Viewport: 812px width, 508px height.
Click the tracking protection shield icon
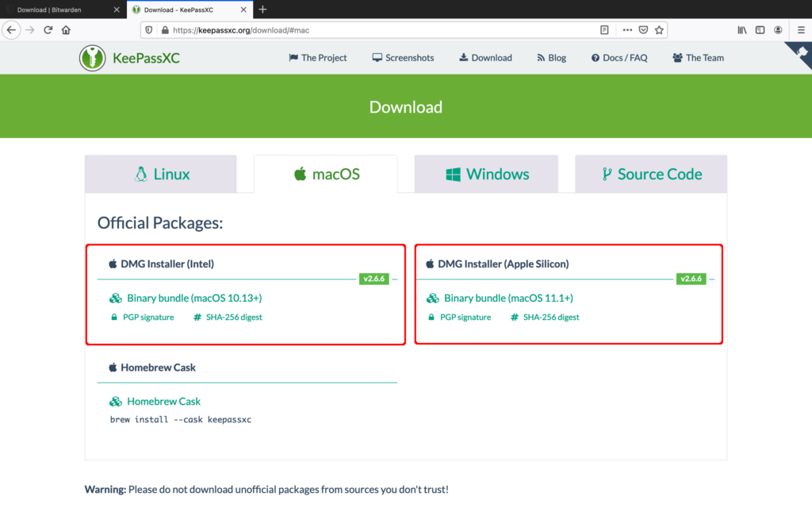point(148,30)
